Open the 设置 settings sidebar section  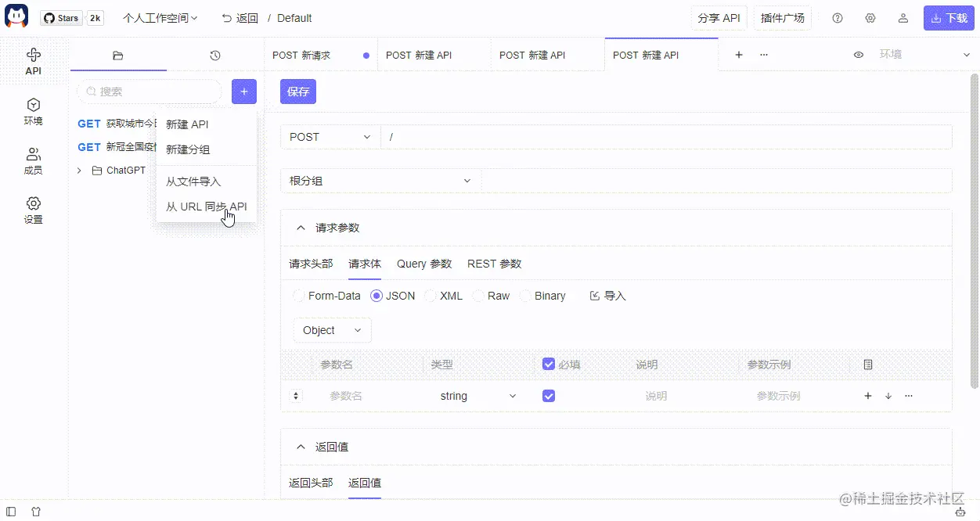point(34,210)
